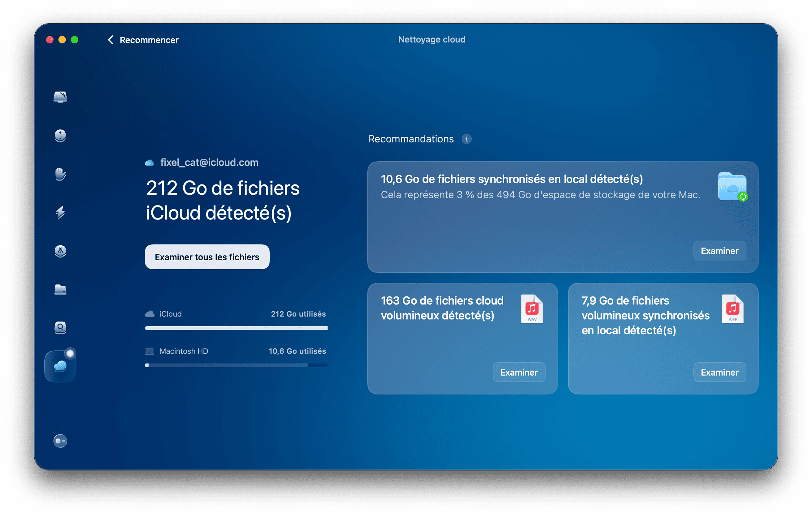Screen dimensions: 812x516
Task: Select the Space Lens disk icon
Action: click(60, 328)
